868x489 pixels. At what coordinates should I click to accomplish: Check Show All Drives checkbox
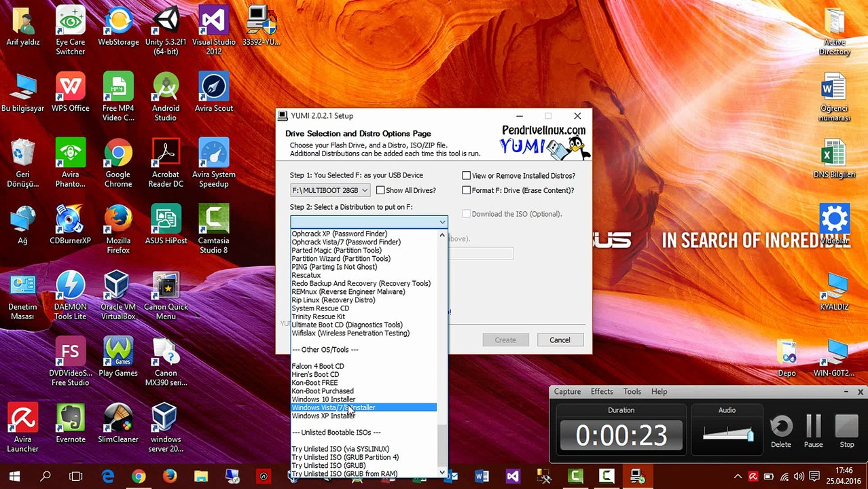pyautogui.click(x=380, y=190)
